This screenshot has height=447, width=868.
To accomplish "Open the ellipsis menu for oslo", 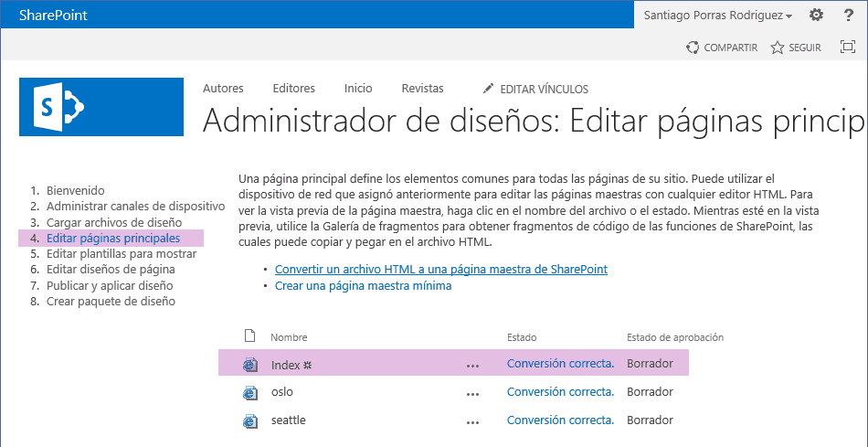I will click(472, 394).
